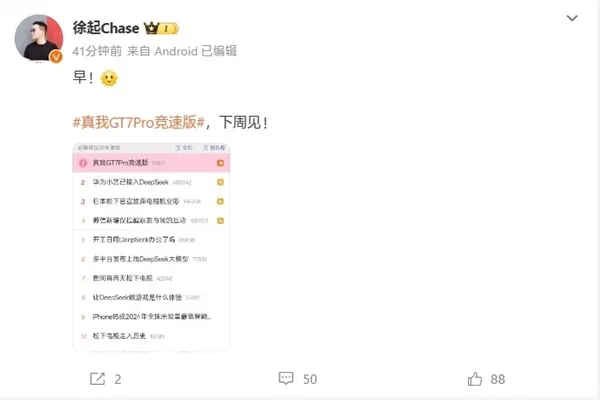Click the like count 88

coord(498,379)
